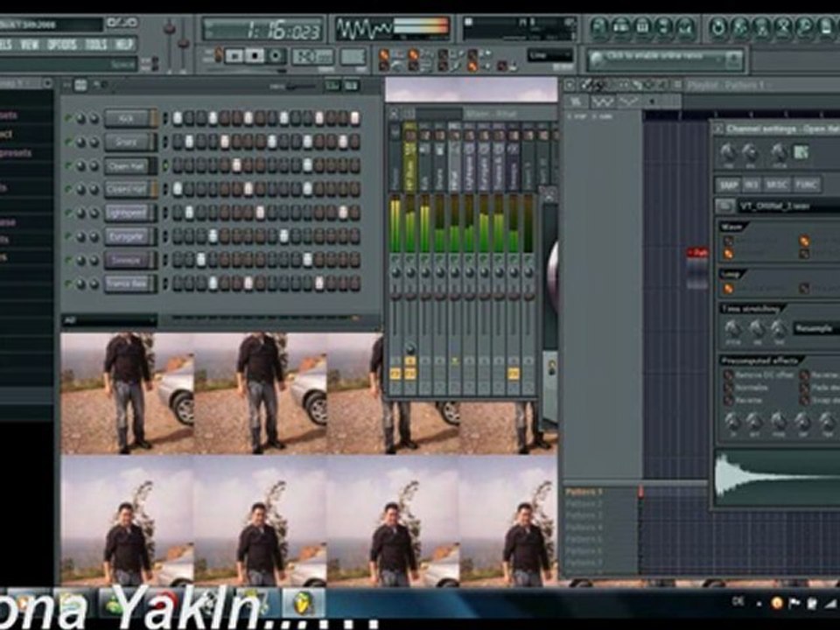
Task: Open the VIEW menu
Action: click(x=30, y=44)
